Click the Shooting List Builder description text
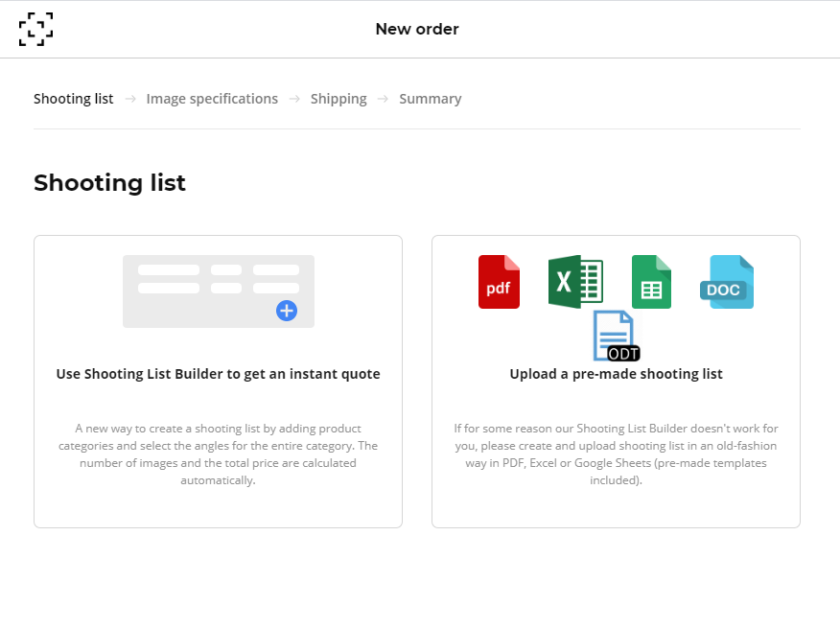Image resolution: width=840 pixels, height=629 pixels. coord(218,454)
